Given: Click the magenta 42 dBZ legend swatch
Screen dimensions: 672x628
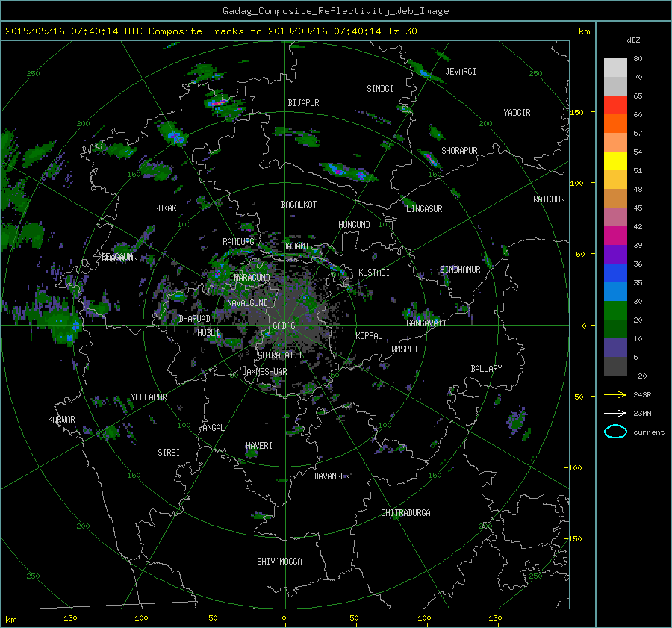Looking at the screenshot, I should 615,235.
